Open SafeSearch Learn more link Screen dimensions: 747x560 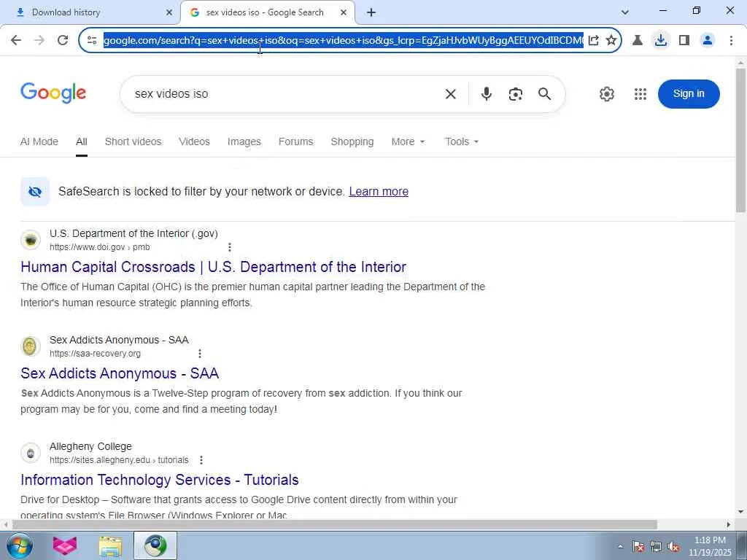(379, 192)
